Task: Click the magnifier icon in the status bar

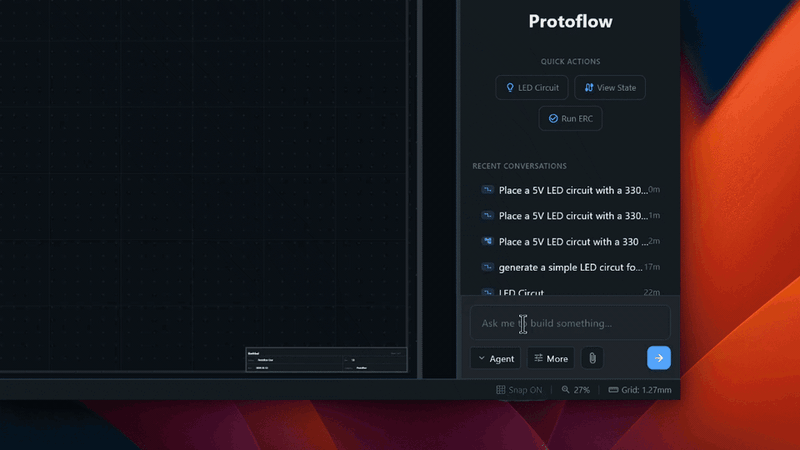Action: [565, 390]
